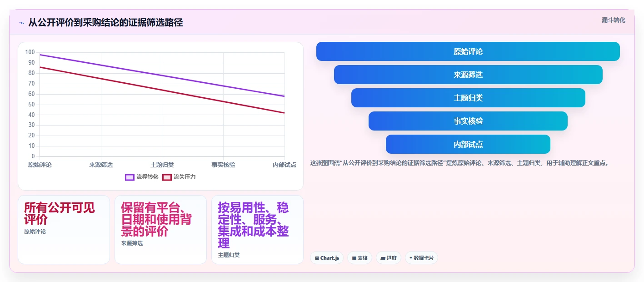Select the 原始评论 funnel stage bar

(x=468, y=51)
